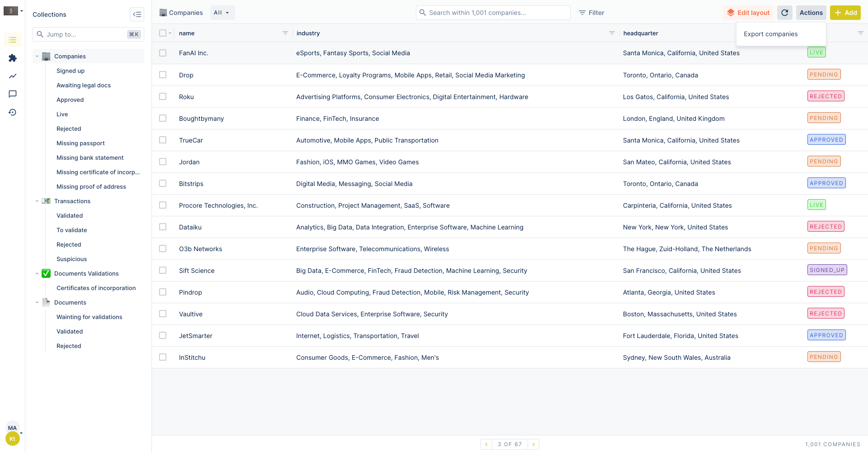868x453 pixels.
Task: Tick the checkbox for Roku row
Action: pyautogui.click(x=163, y=96)
